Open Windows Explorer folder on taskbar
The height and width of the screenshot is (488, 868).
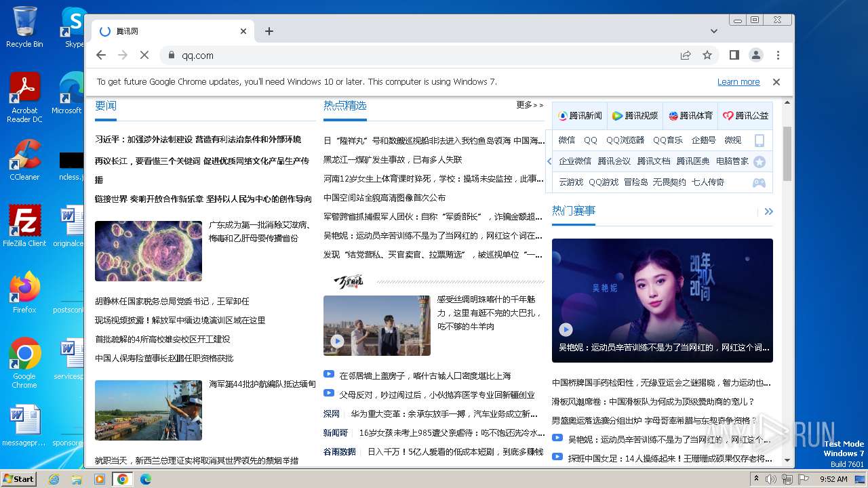click(77, 479)
